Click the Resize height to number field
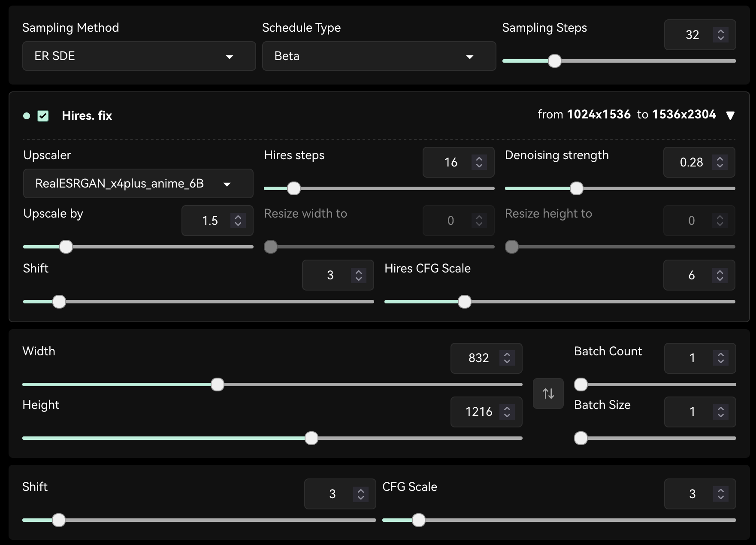Viewport: 756px width, 545px height. (x=699, y=221)
